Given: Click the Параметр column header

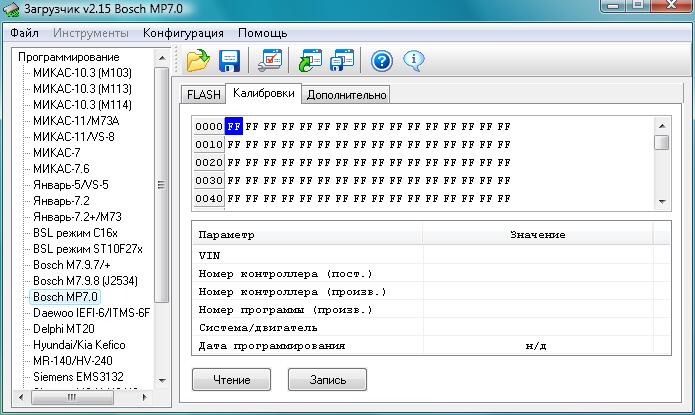Looking at the screenshot, I should (x=308, y=235).
